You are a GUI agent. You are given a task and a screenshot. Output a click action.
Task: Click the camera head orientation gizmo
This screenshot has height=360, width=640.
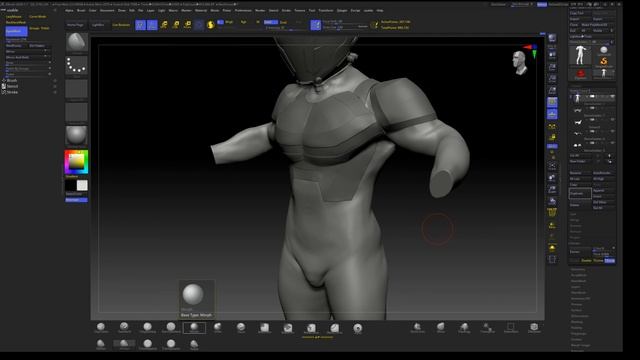tap(519, 63)
